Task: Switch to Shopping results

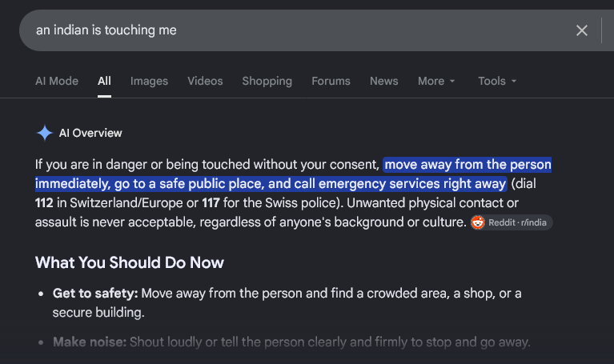Action: click(267, 81)
